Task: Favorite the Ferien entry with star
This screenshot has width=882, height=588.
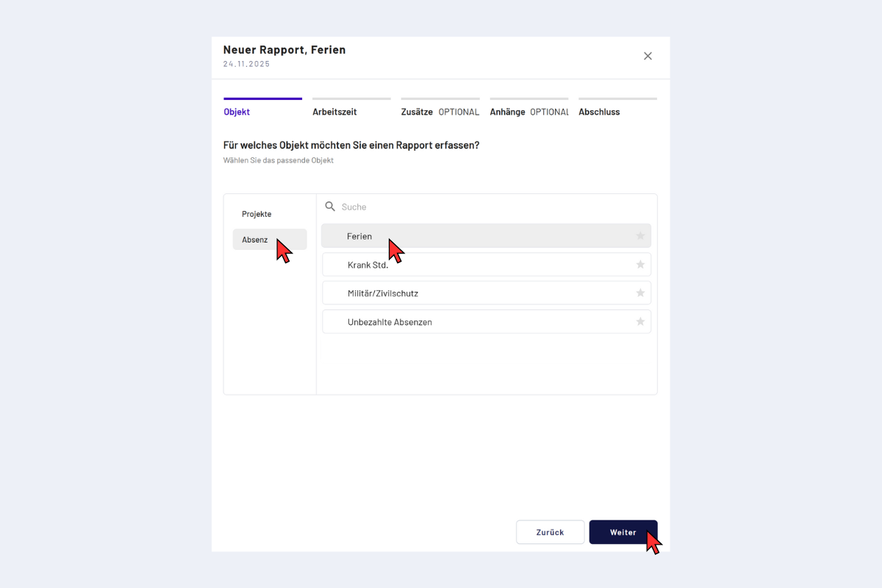Action: coord(640,236)
